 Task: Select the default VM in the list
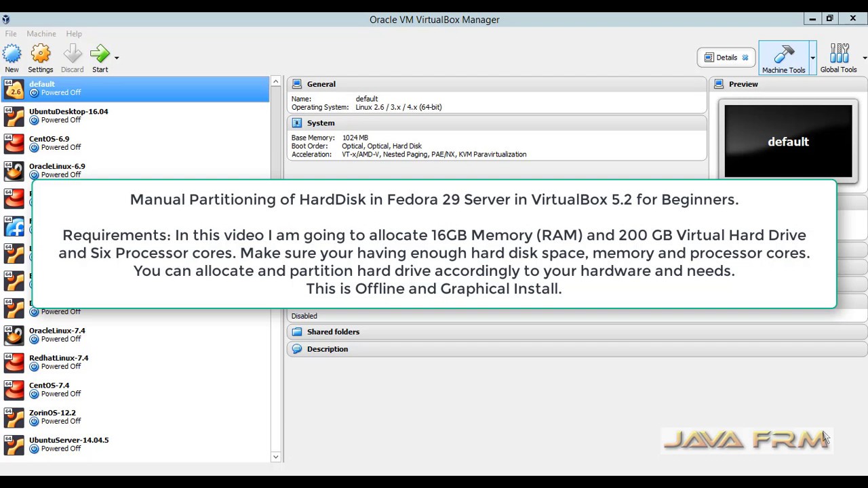point(135,89)
